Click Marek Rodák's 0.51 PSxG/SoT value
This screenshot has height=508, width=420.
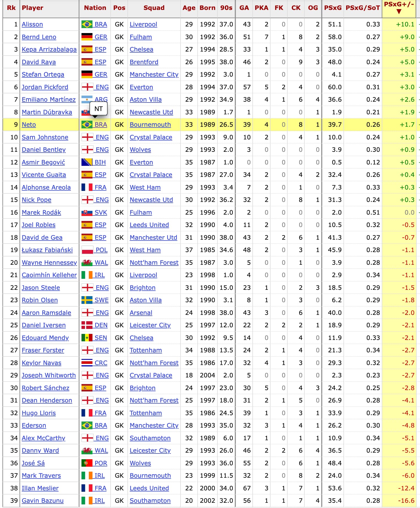click(x=373, y=212)
